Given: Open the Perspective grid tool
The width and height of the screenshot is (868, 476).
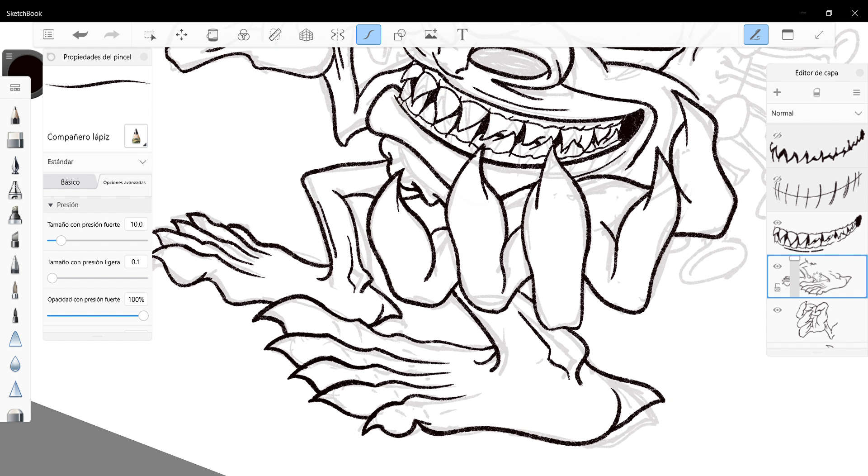Looking at the screenshot, I should [306, 35].
